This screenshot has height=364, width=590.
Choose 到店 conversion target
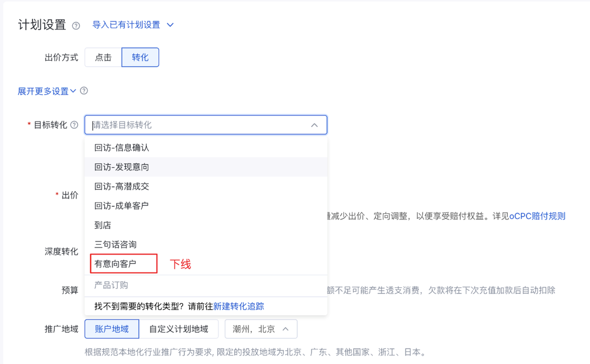tap(103, 225)
